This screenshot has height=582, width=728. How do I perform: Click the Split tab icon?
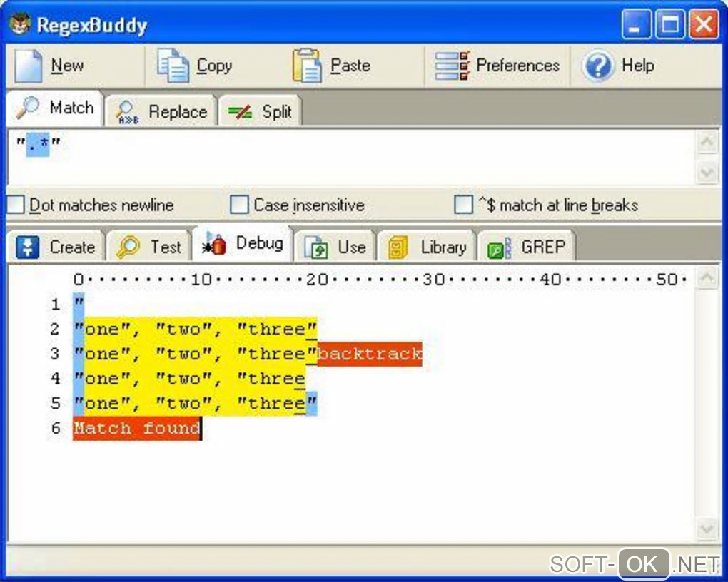[240, 112]
